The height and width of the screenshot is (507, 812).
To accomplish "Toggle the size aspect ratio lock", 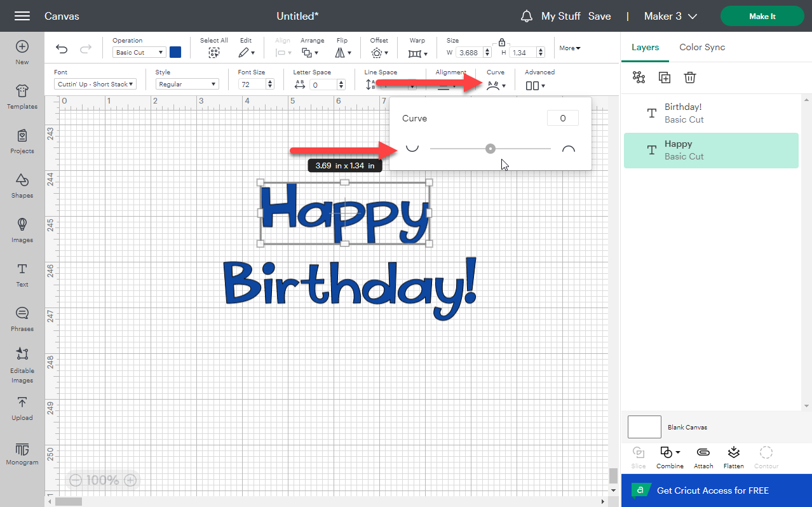I will click(x=502, y=41).
